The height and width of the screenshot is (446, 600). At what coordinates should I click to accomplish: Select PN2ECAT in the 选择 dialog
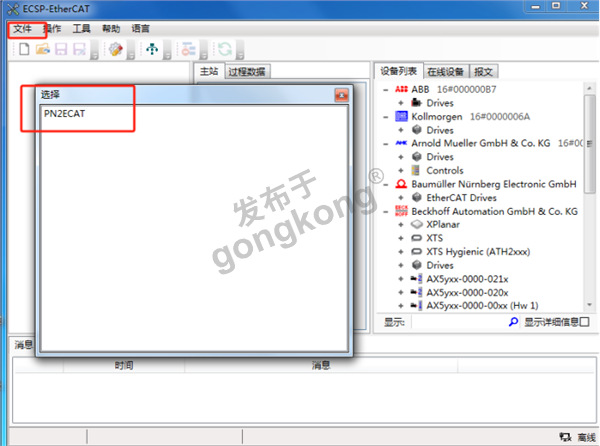coord(64,114)
